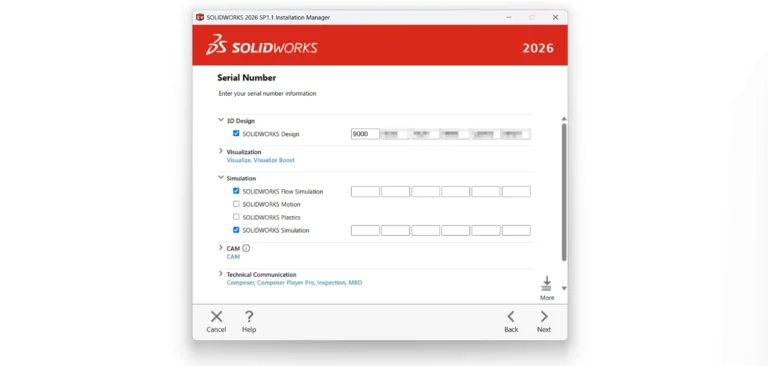Click the Visualize, Visualize Boost link
768x366 pixels.
pos(261,160)
